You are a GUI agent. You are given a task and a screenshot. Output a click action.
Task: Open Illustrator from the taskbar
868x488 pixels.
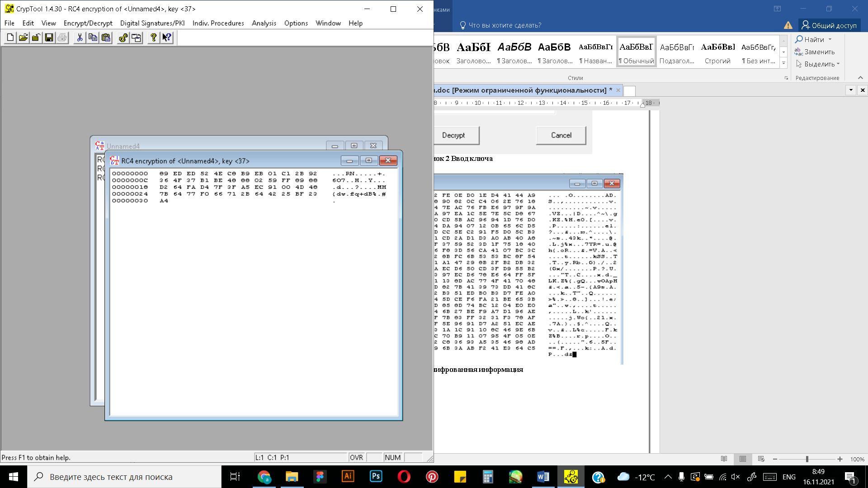coord(348,477)
